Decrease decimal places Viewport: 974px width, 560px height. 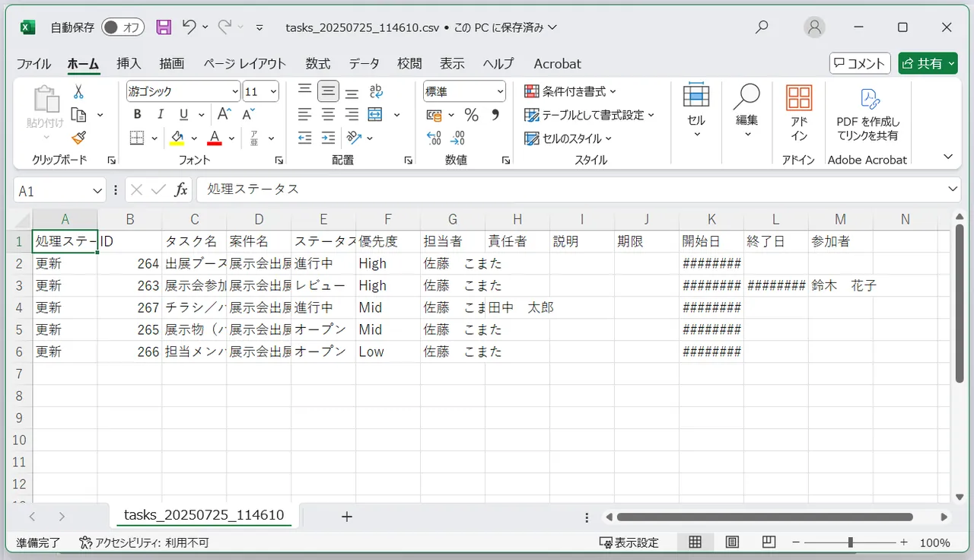tap(457, 138)
